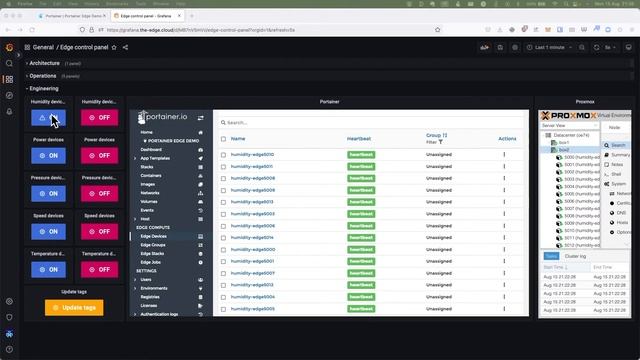Turn ON Pressure devices
Image resolution: width=640 pixels, height=360 pixels.
click(x=48, y=193)
